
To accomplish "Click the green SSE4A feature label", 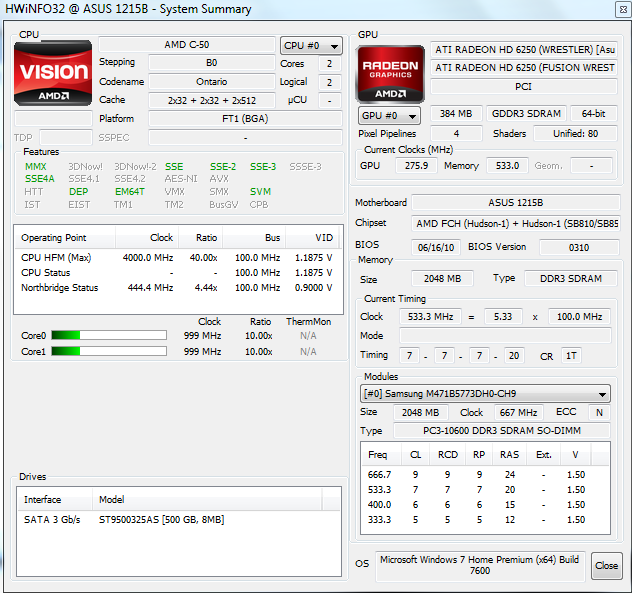I will coord(40,179).
